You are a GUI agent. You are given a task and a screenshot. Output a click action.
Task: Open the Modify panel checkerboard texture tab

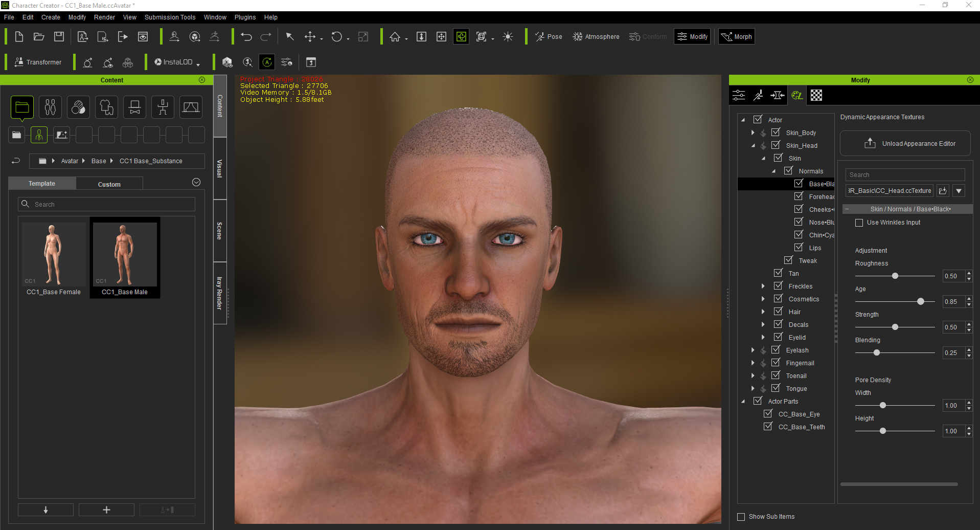(816, 95)
